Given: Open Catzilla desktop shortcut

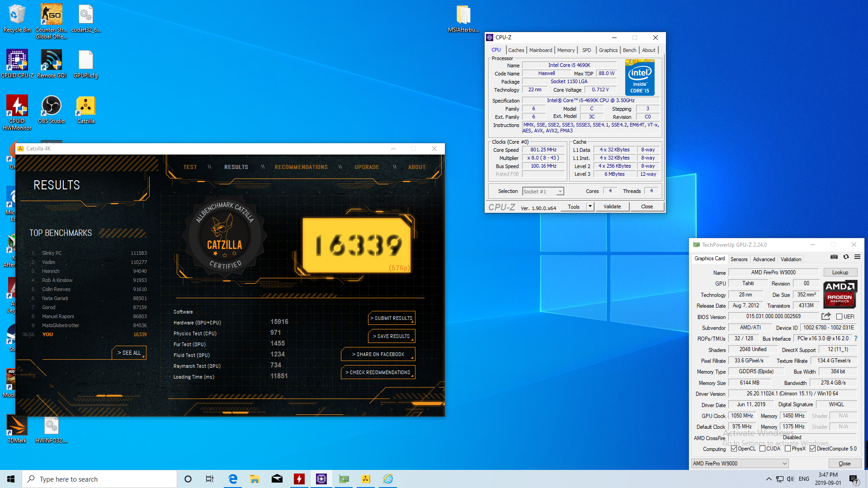Looking at the screenshot, I should 85,109.
